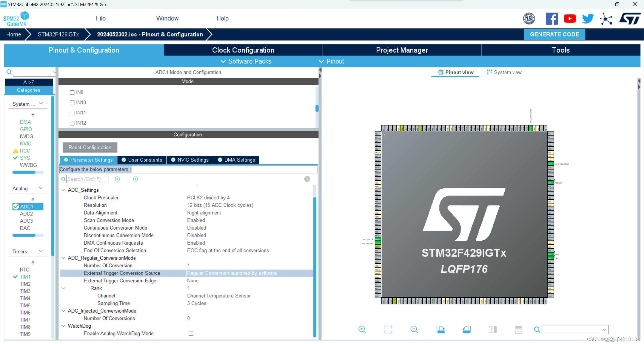Collapse the ADC_Settings section
Screen dimensions: 644x344
tap(63, 190)
